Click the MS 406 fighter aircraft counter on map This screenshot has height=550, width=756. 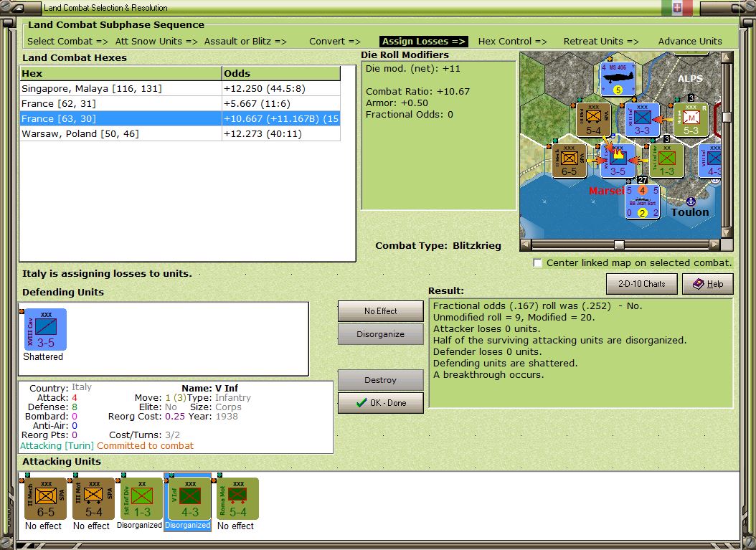tap(618, 79)
